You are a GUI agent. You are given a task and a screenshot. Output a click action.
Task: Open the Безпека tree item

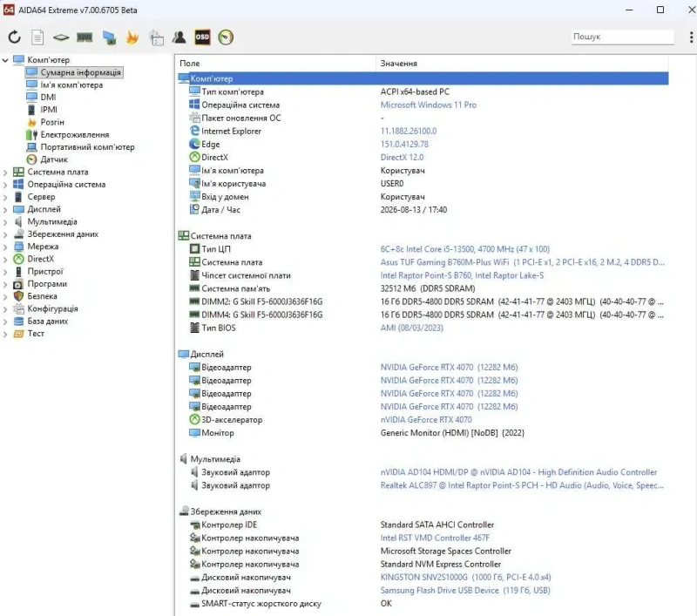point(42,296)
